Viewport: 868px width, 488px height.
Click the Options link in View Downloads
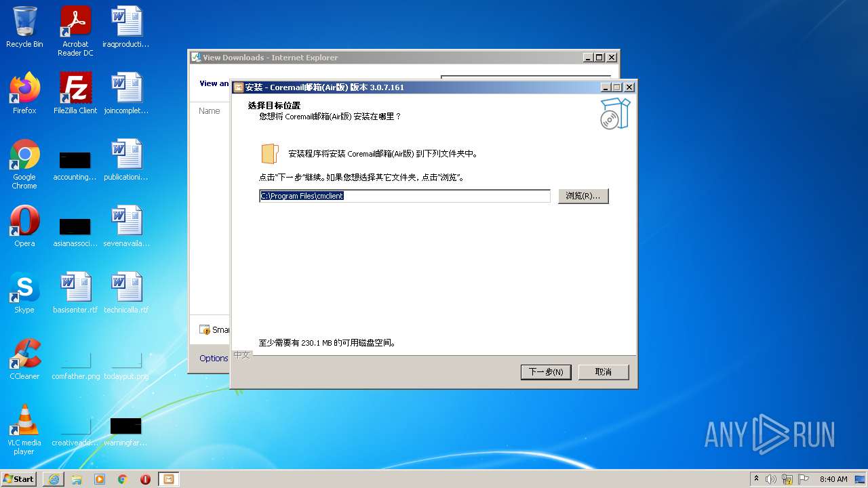click(214, 358)
